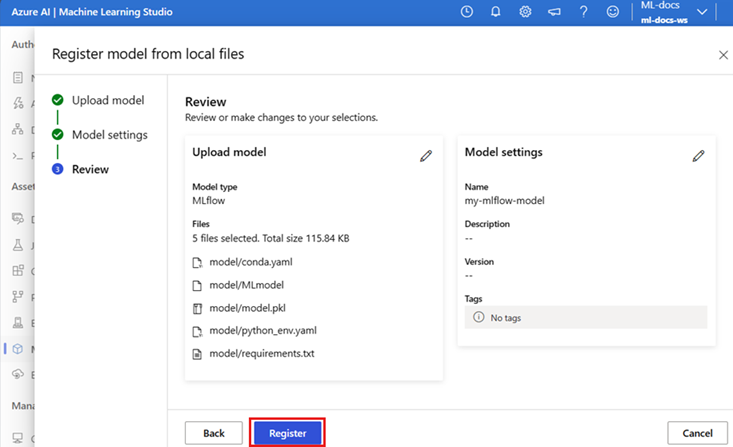Edit Upload model section pencil icon
Screen dimensions: 733x447
[x=426, y=156]
